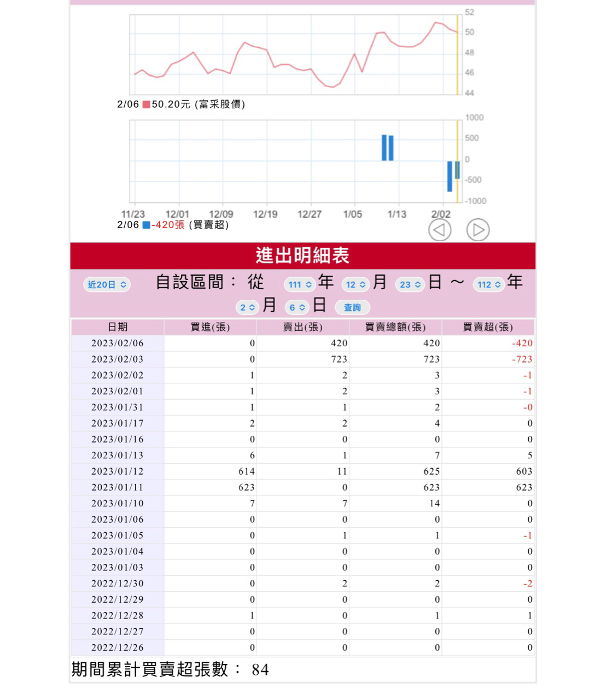The width and height of the screenshot is (589, 700).
Task: Open the end month 2 dropdown
Action: 247,307
